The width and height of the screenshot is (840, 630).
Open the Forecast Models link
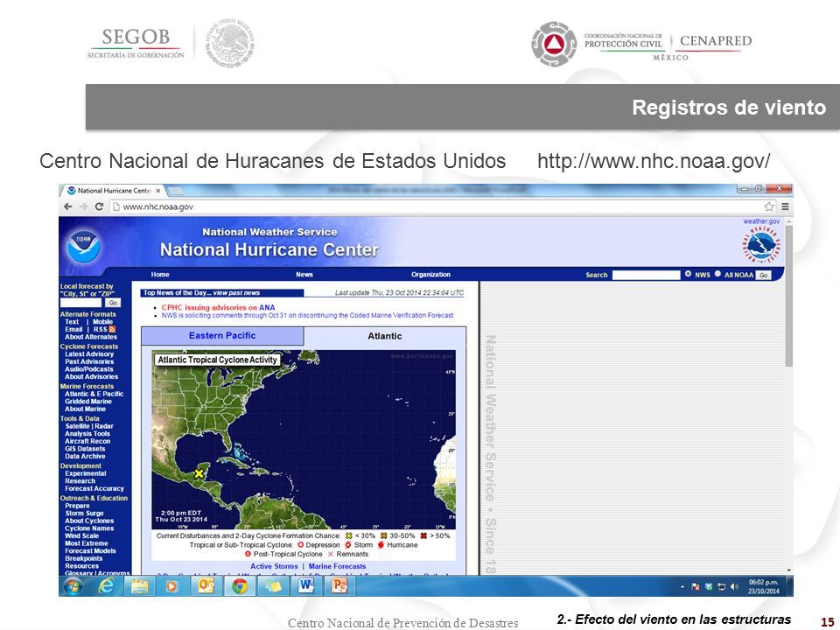90,550
